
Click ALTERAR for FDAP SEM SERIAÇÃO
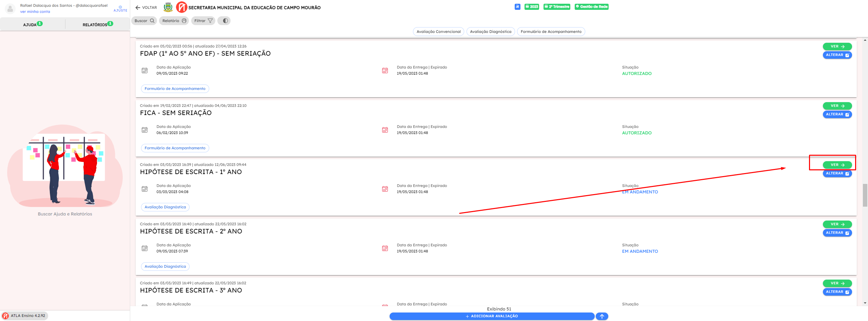click(837, 55)
